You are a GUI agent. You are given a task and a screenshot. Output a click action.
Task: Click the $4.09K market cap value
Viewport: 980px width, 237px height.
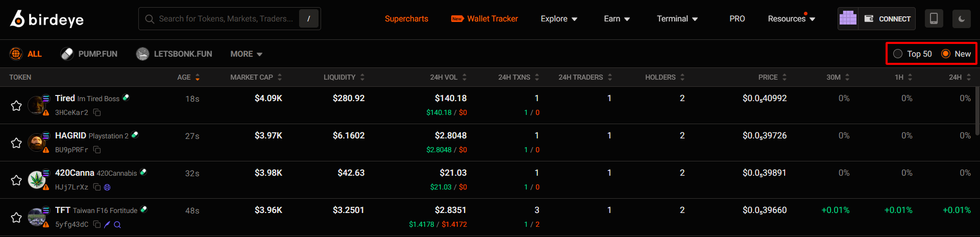click(x=268, y=98)
